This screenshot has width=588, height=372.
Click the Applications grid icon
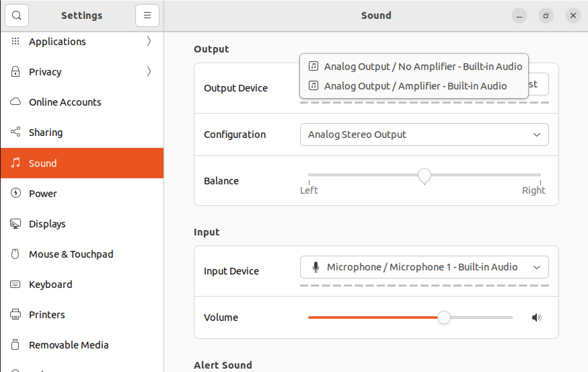pyautogui.click(x=15, y=41)
